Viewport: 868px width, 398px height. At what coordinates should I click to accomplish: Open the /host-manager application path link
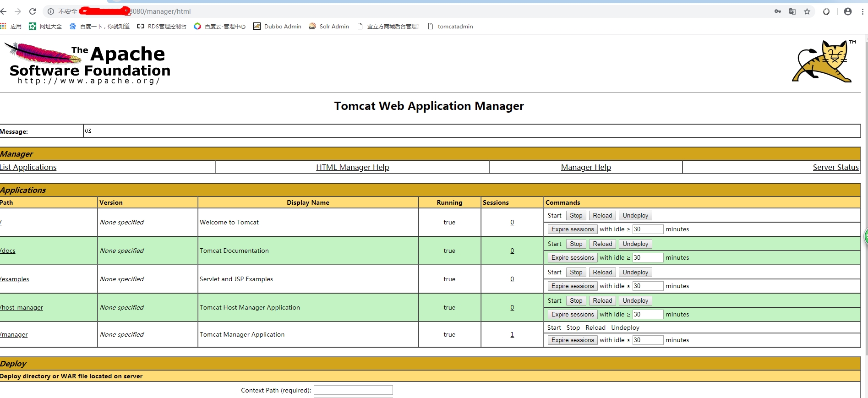(22, 307)
